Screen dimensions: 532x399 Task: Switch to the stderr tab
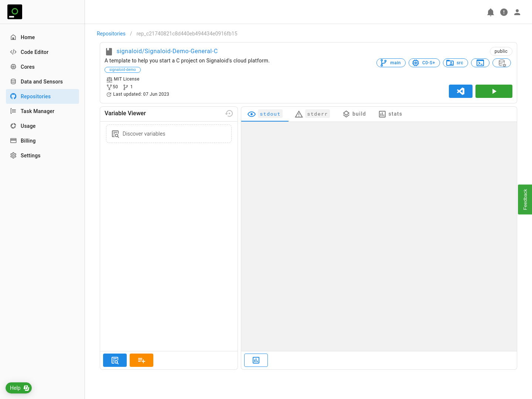312,114
